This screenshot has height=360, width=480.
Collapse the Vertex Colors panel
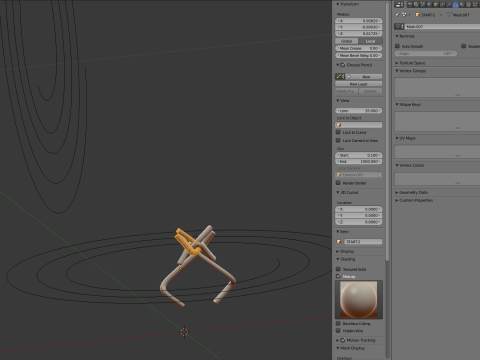point(397,165)
